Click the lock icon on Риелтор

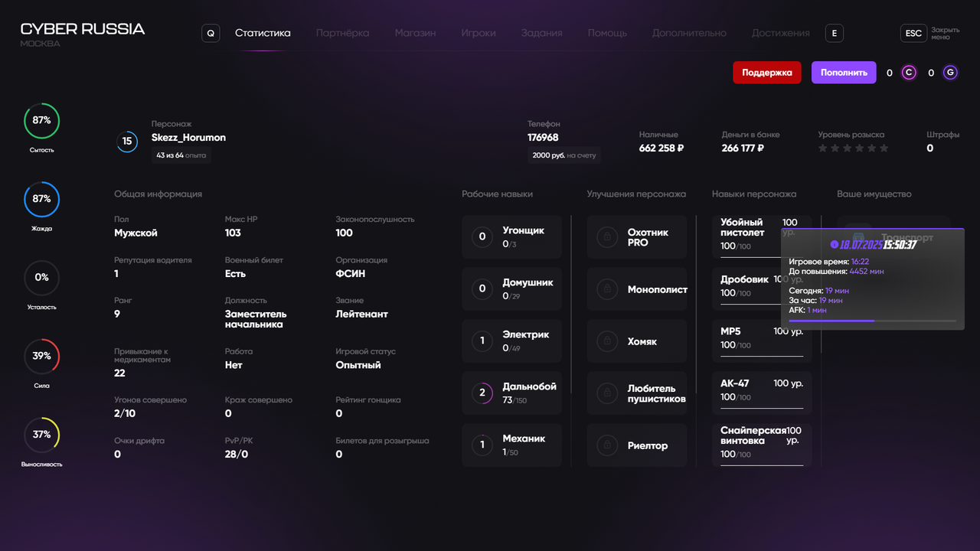coord(608,445)
